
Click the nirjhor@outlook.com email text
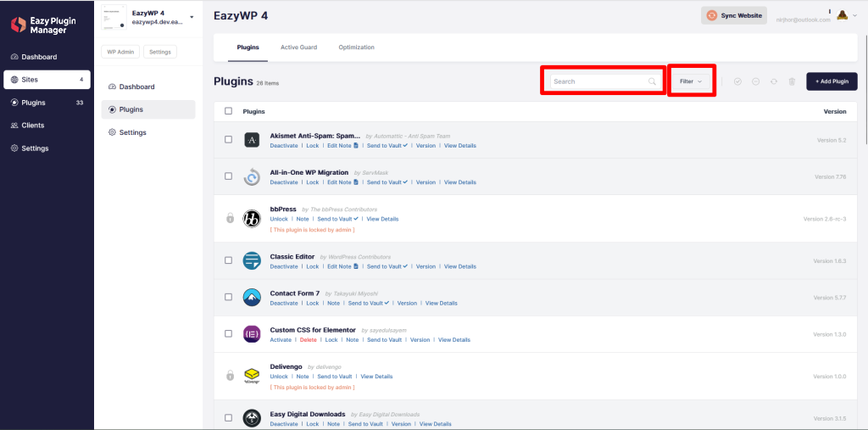tap(803, 20)
